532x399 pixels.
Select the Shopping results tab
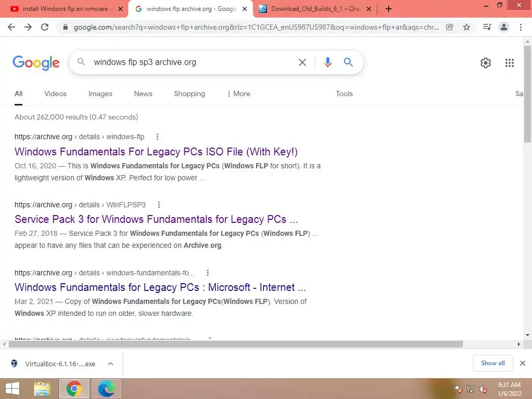[189, 94]
